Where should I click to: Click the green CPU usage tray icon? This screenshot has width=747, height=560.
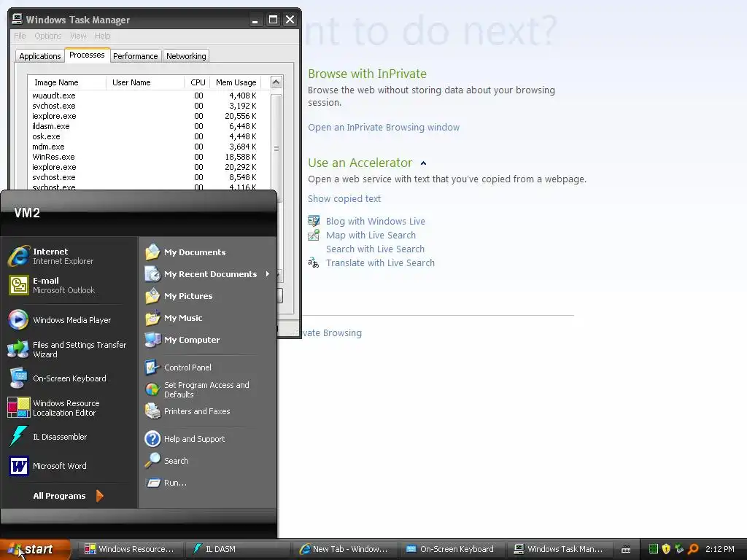pyautogui.click(x=654, y=549)
